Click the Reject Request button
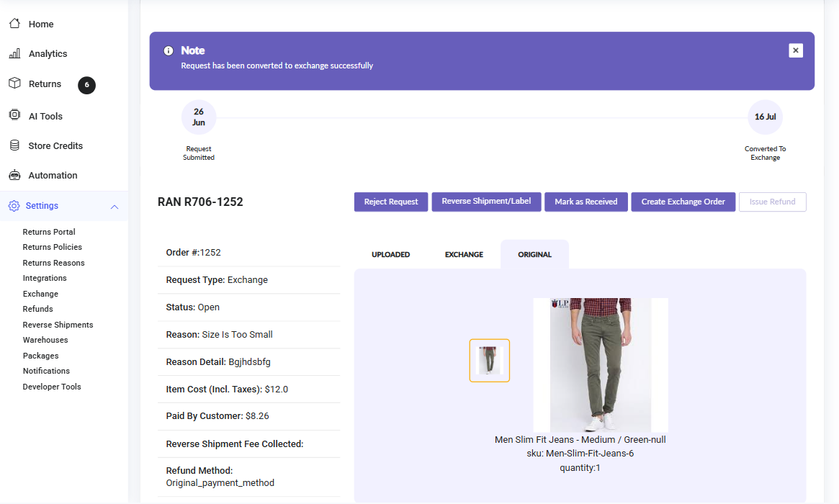 coord(391,202)
